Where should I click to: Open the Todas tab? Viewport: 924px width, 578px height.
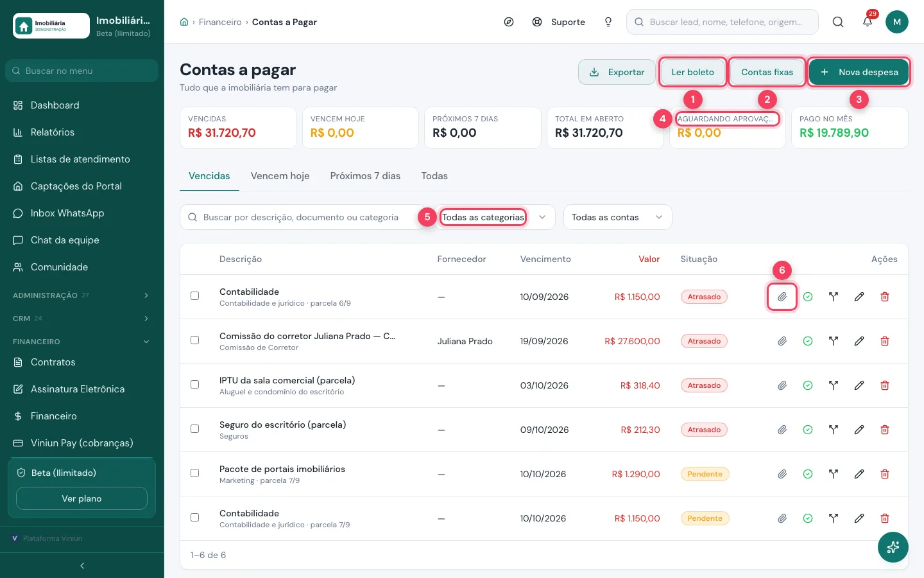pos(434,176)
